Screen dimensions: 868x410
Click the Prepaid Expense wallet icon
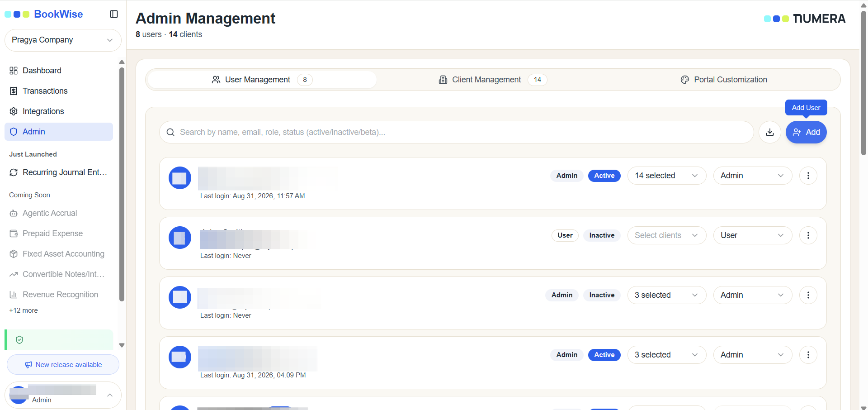click(14, 234)
